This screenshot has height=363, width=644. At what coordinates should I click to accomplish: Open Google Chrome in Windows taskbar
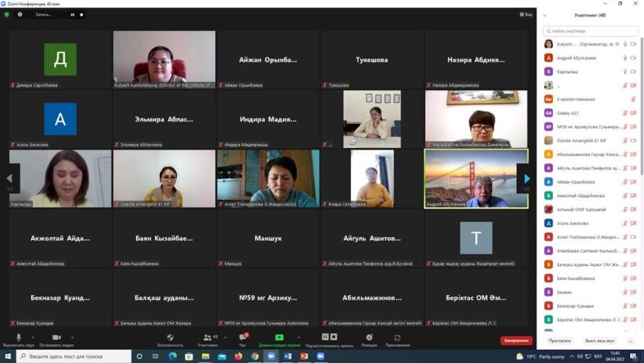point(254,357)
